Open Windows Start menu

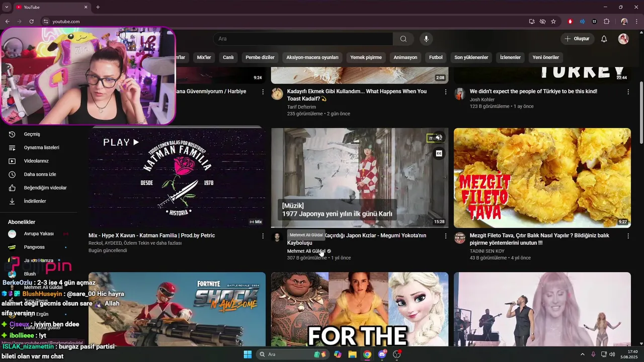[248, 354]
